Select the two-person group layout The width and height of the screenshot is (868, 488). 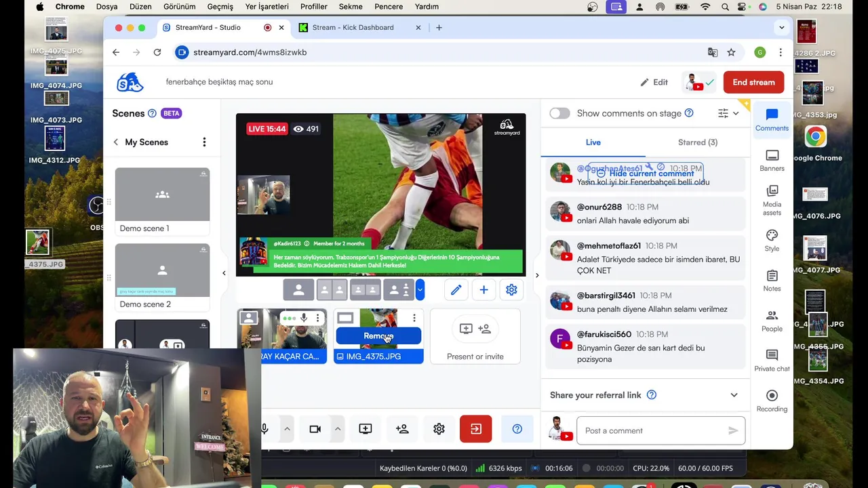365,290
